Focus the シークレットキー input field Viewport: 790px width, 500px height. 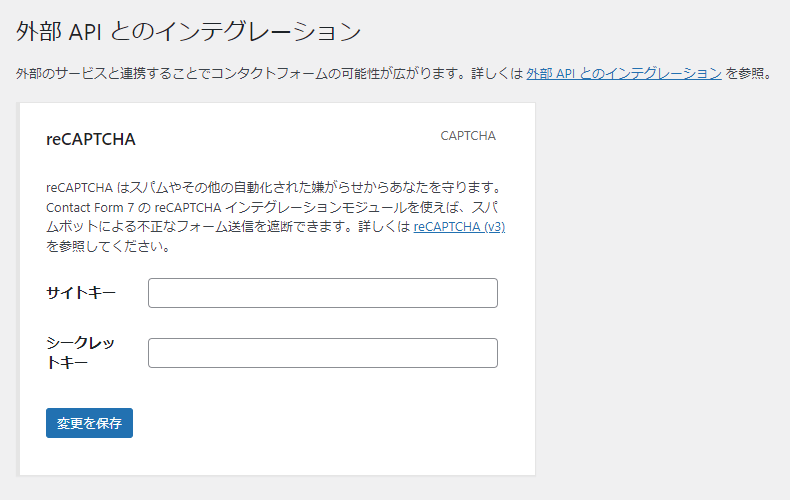[323, 353]
